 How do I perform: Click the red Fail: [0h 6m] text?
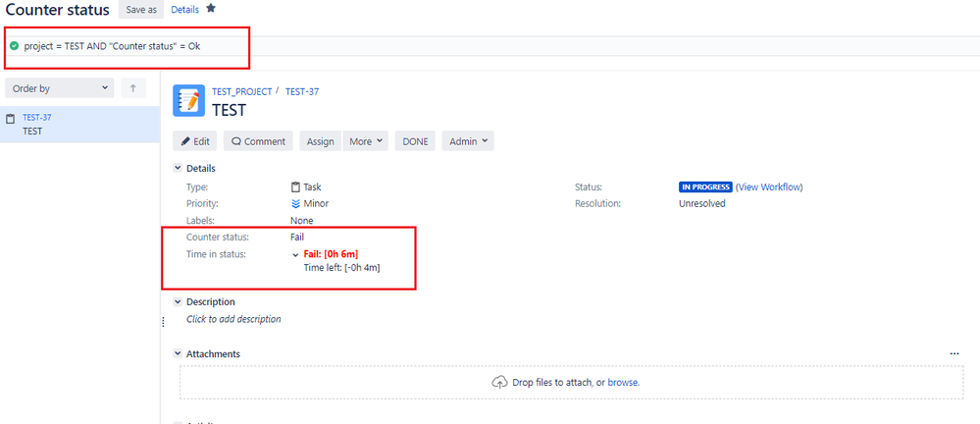click(x=331, y=254)
